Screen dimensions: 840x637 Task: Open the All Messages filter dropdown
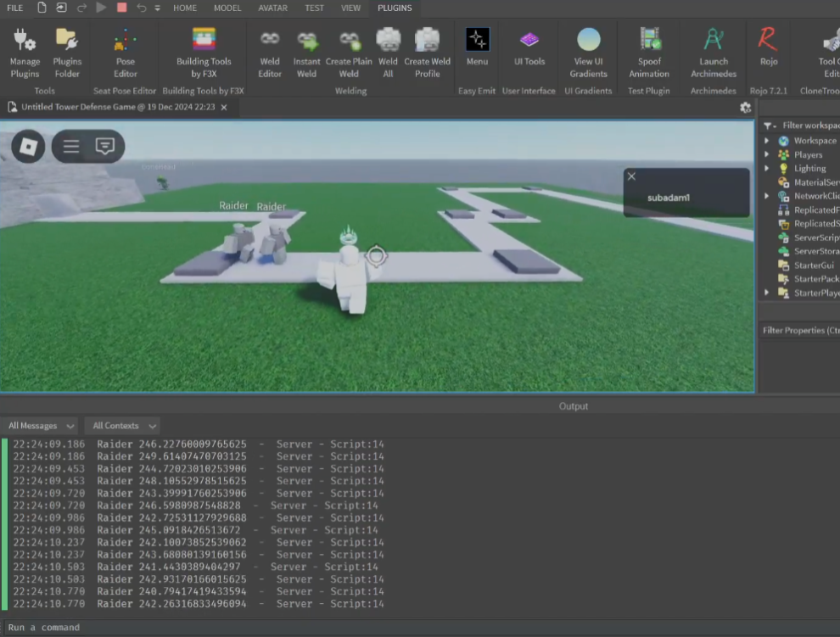(x=40, y=426)
